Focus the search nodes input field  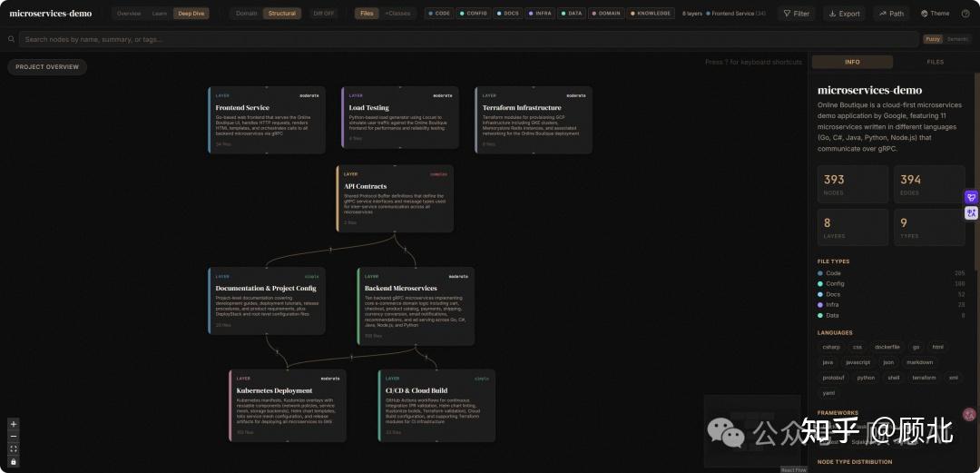(469, 39)
